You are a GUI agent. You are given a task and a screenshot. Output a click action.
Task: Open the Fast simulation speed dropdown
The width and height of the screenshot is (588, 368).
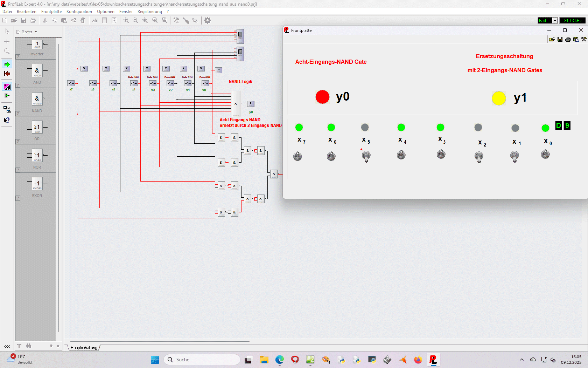click(555, 21)
